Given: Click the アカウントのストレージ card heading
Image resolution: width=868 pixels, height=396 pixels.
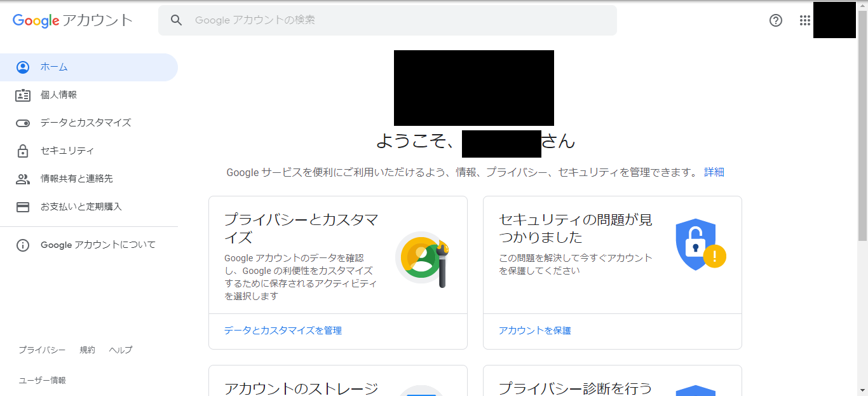Looking at the screenshot, I should pos(301,388).
